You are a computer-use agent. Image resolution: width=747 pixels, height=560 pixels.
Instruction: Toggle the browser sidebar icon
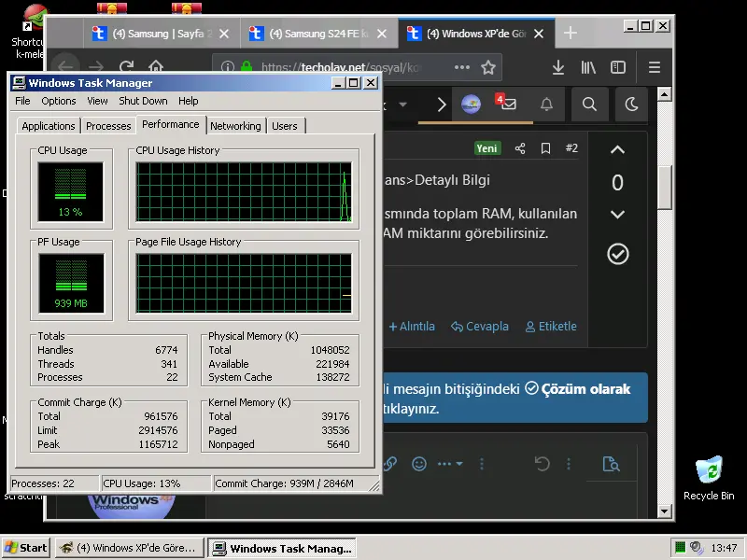coord(618,67)
